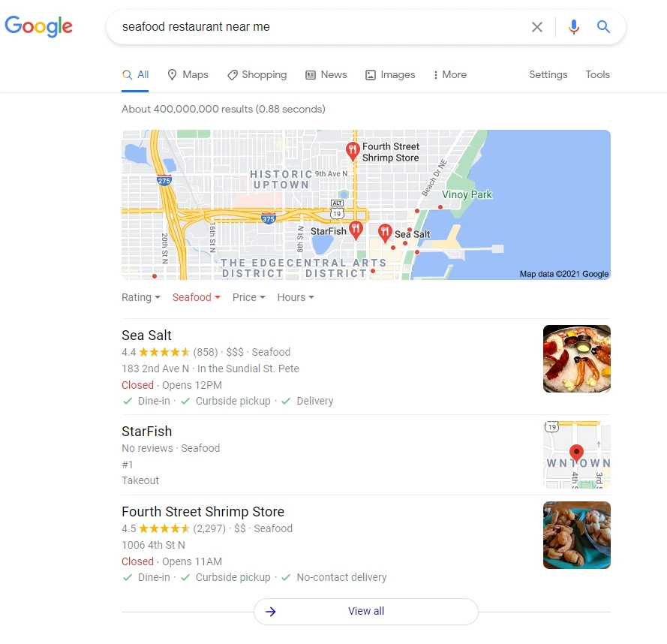Click View all places button
This screenshot has height=644, width=667.
click(x=366, y=612)
